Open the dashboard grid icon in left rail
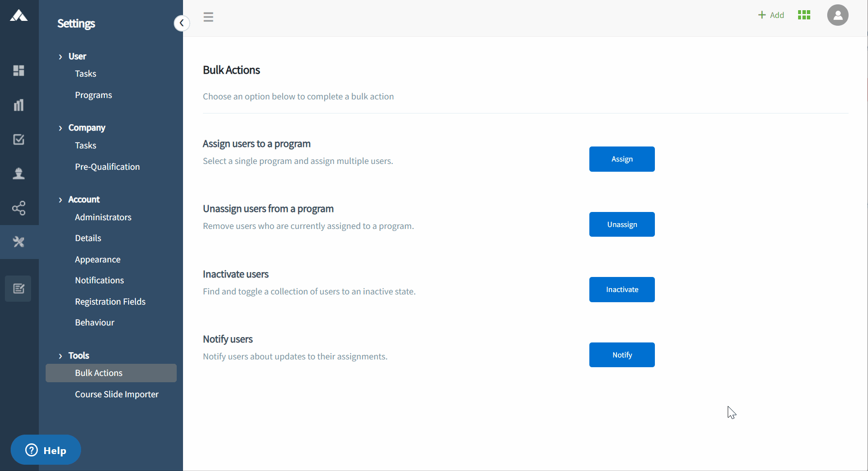The height and width of the screenshot is (471, 868). [x=18, y=71]
